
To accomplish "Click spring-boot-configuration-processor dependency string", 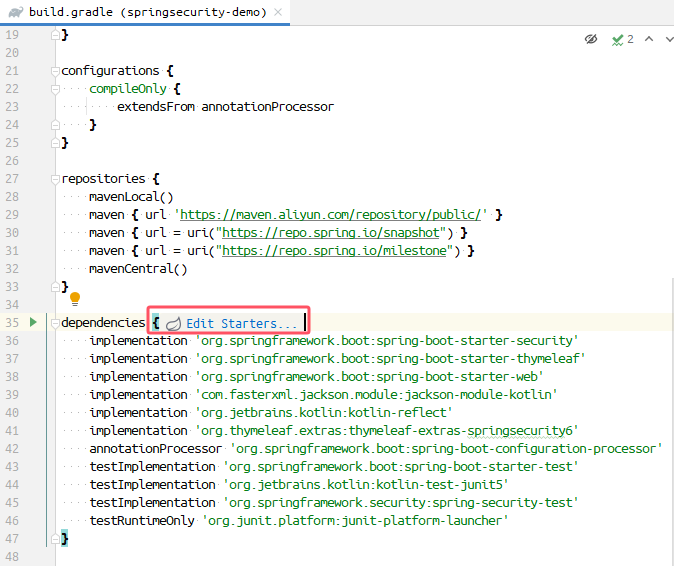I will coord(446,449).
